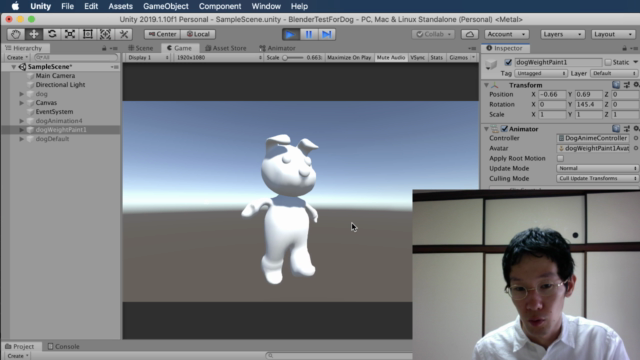This screenshot has width=640, height=360.
Task: Select the Rect Transform tool
Action: click(88, 34)
